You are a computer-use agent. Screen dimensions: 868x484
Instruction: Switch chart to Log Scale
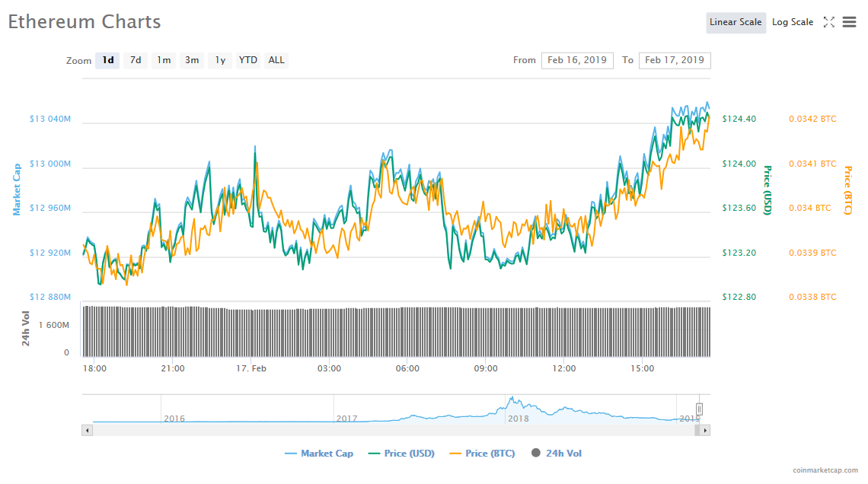tap(793, 23)
